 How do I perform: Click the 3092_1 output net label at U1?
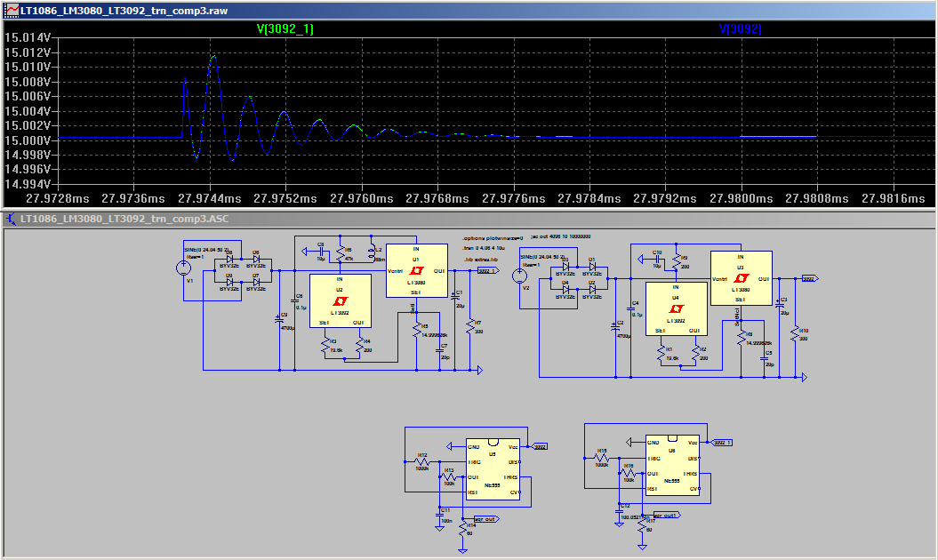pyautogui.click(x=488, y=270)
